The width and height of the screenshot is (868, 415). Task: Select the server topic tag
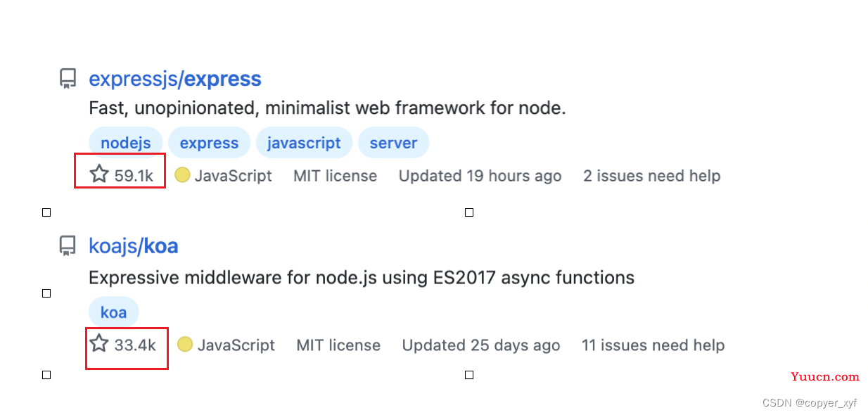(393, 143)
